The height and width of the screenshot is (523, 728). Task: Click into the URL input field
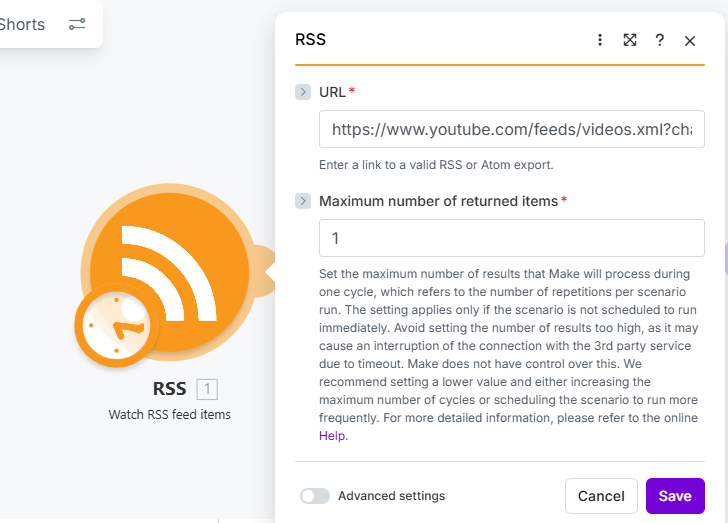(512, 129)
